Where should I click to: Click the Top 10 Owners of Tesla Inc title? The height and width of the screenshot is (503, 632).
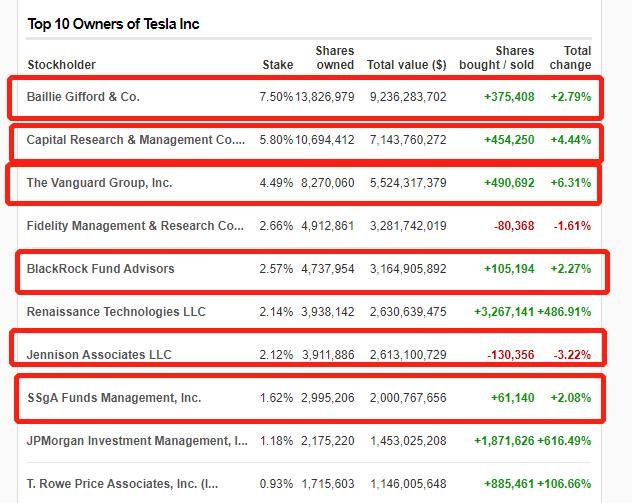pyautogui.click(x=113, y=24)
